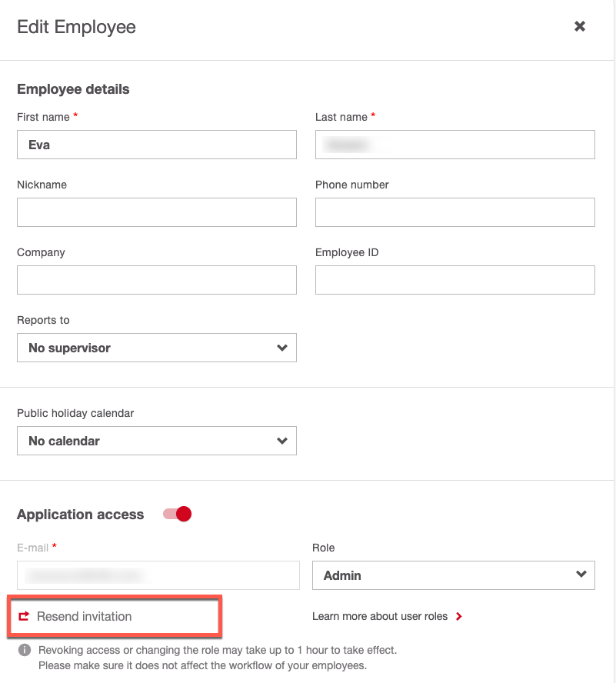Click the info icon beside revoking access note

25,650
